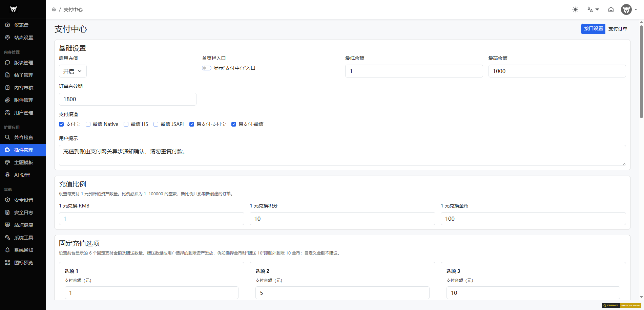644x310 pixels.
Task: Open 用户管理 users icon
Action: (7, 113)
